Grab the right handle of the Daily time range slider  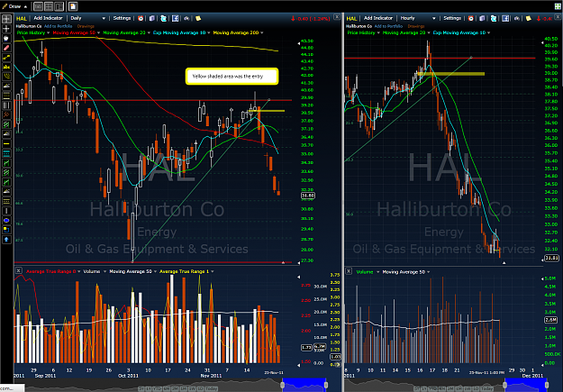(x=326, y=386)
